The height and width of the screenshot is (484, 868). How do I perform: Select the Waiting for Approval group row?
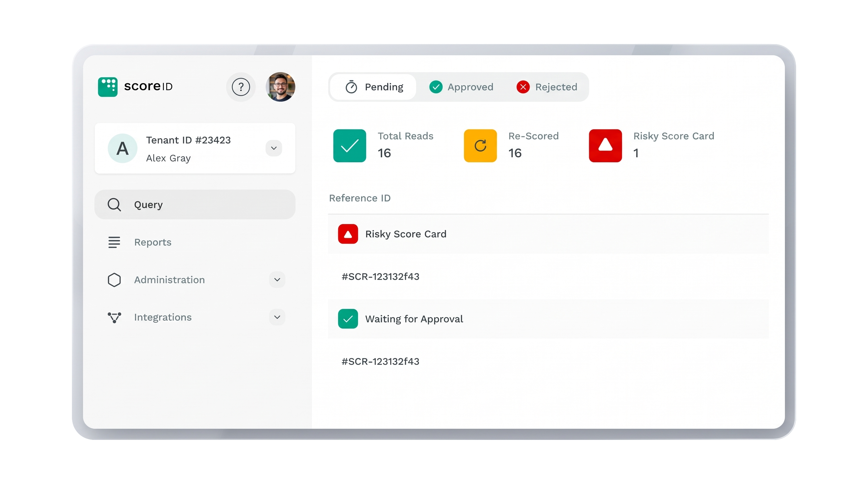coord(548,319)
